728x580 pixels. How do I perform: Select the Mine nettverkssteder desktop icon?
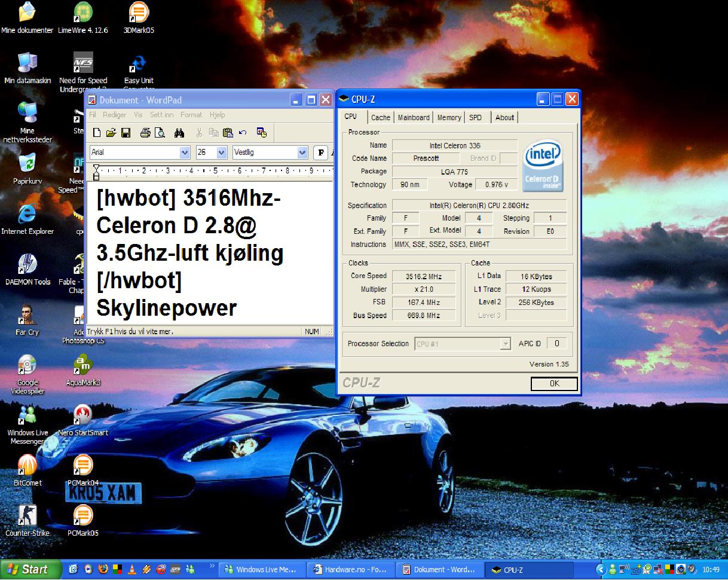click(x=27, y=123)
